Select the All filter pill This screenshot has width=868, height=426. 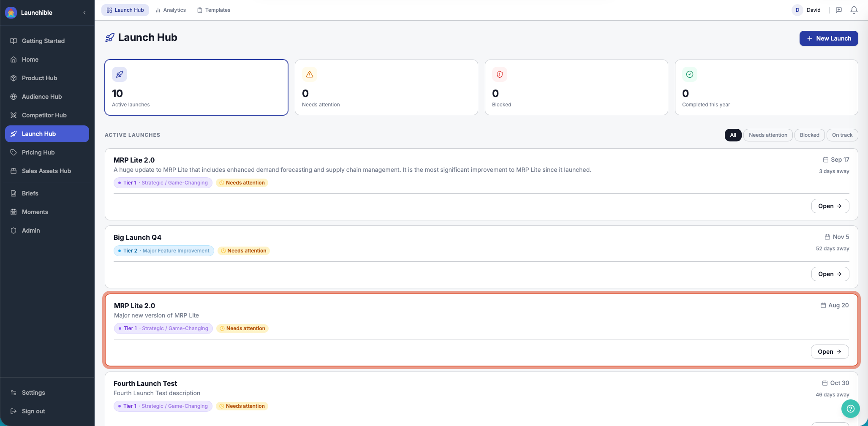733,135
